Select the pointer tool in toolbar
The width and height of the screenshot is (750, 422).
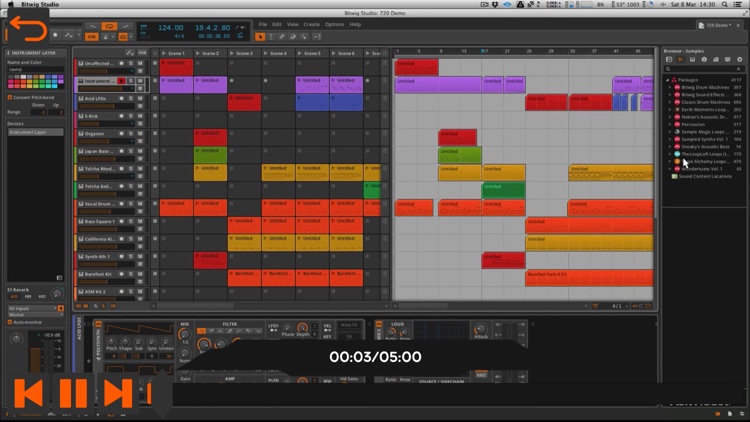pos(260,36)
